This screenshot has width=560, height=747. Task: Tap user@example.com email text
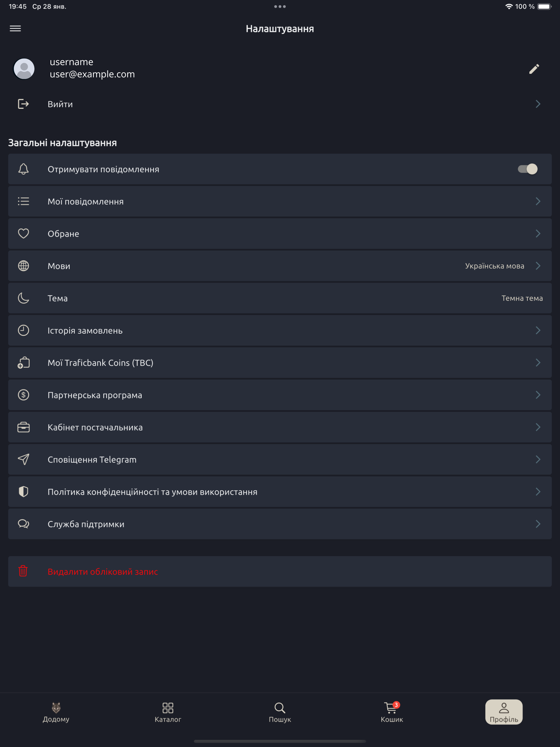92,74
